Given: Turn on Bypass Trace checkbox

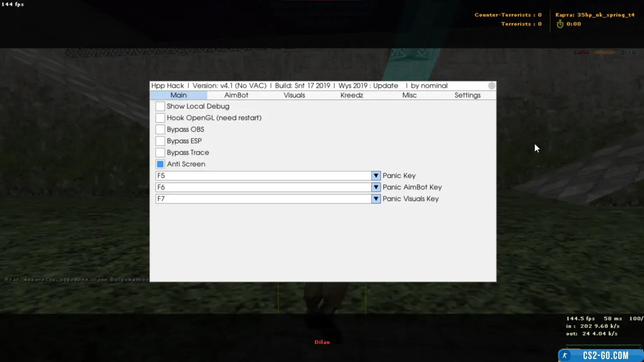Looking at the screenshot, I should [x=160, y=153].
